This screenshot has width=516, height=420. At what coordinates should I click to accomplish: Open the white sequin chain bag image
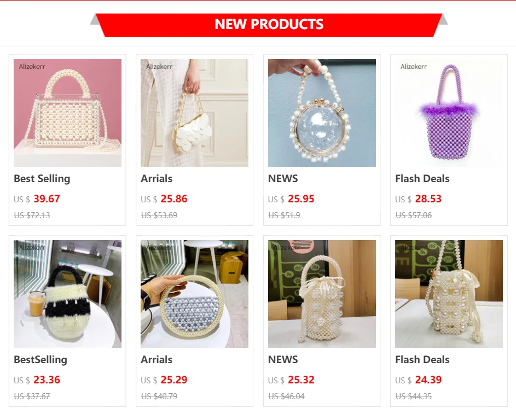[x=194, y=113]
